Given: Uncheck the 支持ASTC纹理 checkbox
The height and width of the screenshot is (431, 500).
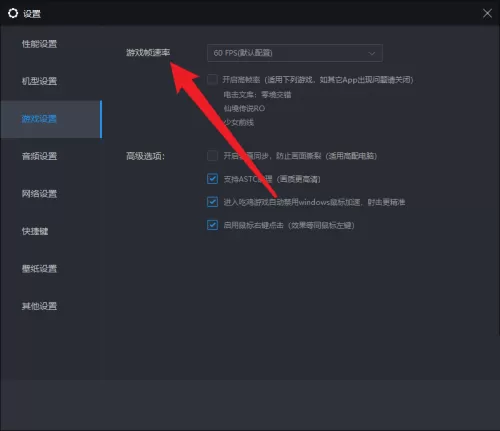Looking at the screenshot, I should 212,179.
